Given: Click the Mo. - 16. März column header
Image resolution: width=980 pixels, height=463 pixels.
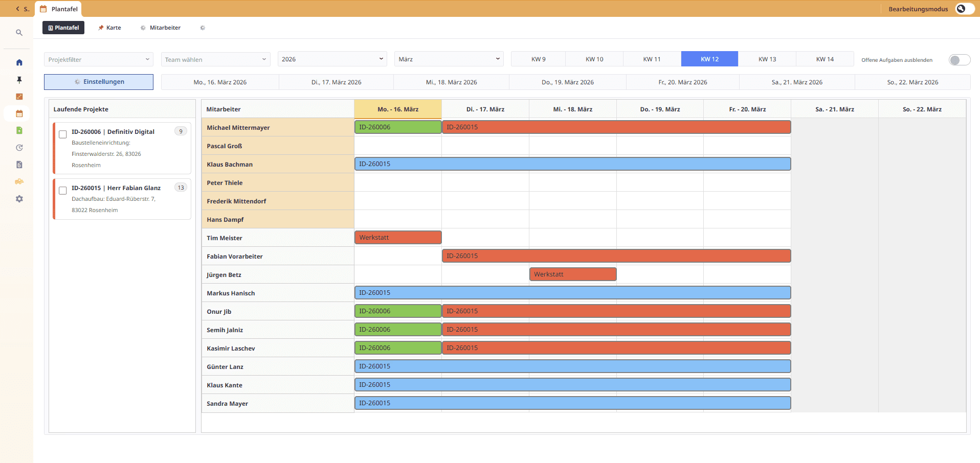Looking at the screenshot, I should tap(398, 109).
